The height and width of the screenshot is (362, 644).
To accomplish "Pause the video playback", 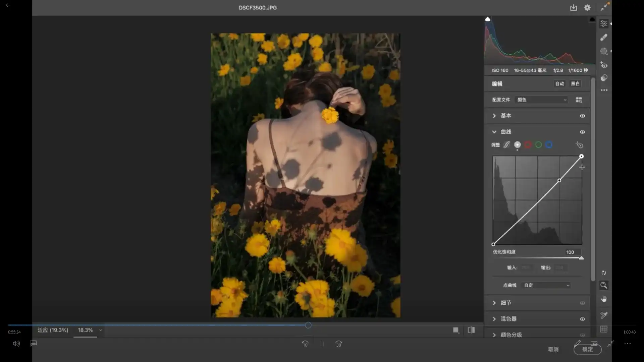I will (x=322, y=344).
